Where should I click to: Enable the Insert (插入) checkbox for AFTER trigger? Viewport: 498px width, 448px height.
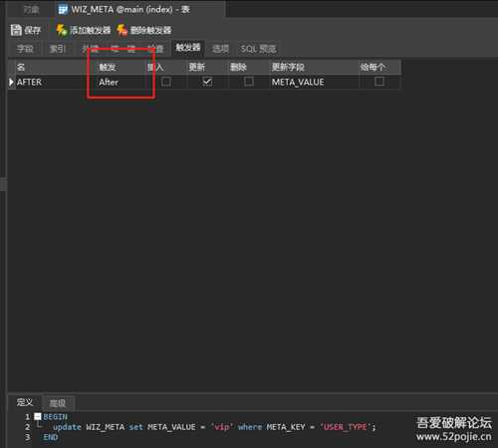coord(166,82)
